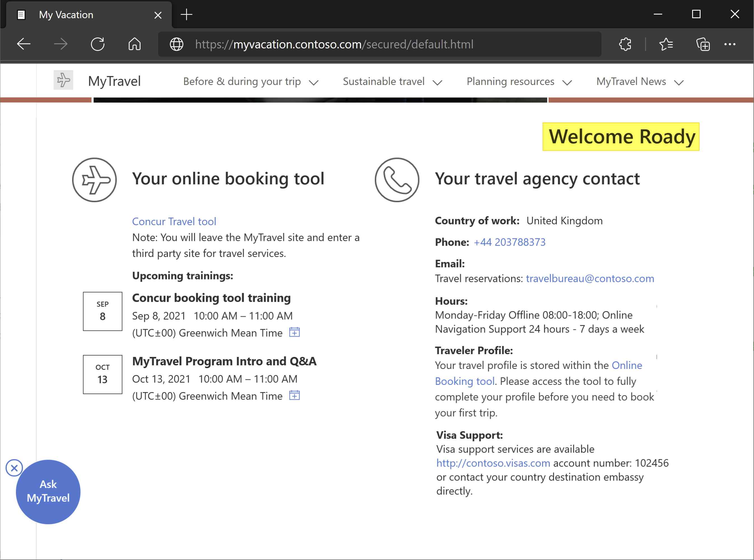Click the Ask MyTravel chat bubble icon
The width and height of the screenshot is (754, 560).
click(x=47, y=491)
